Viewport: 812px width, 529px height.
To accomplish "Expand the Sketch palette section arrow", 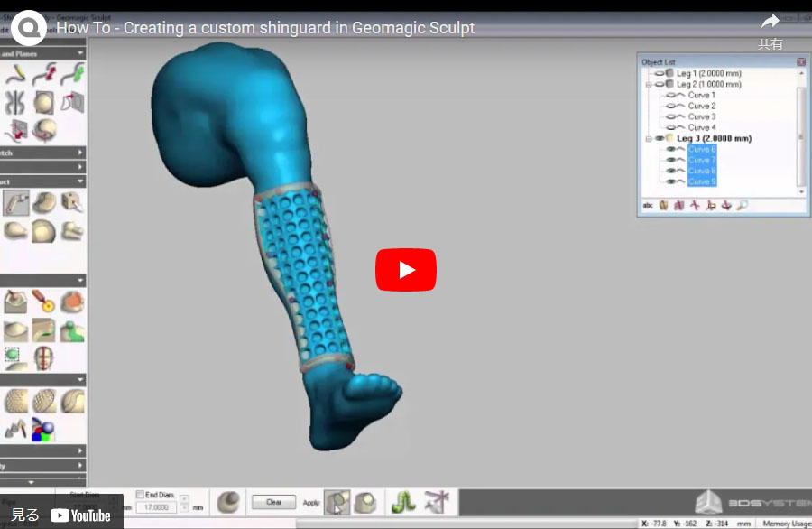I will 80,153.
